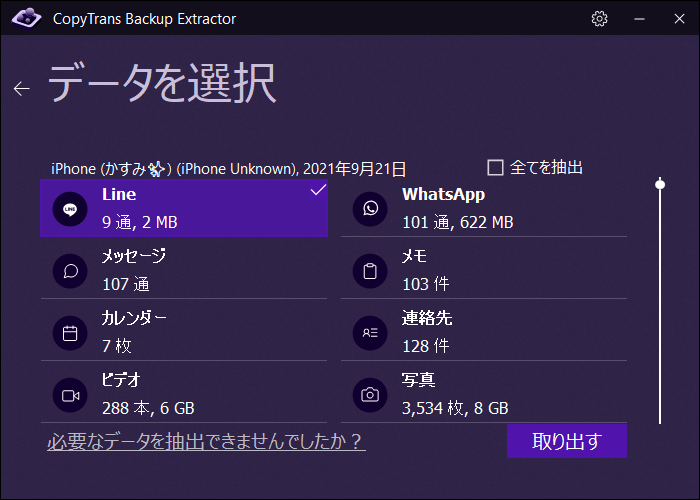Screen dimensions: 700x500
Task: Uncheck the Line selection checkmark
Action: [x=318, y=190]
